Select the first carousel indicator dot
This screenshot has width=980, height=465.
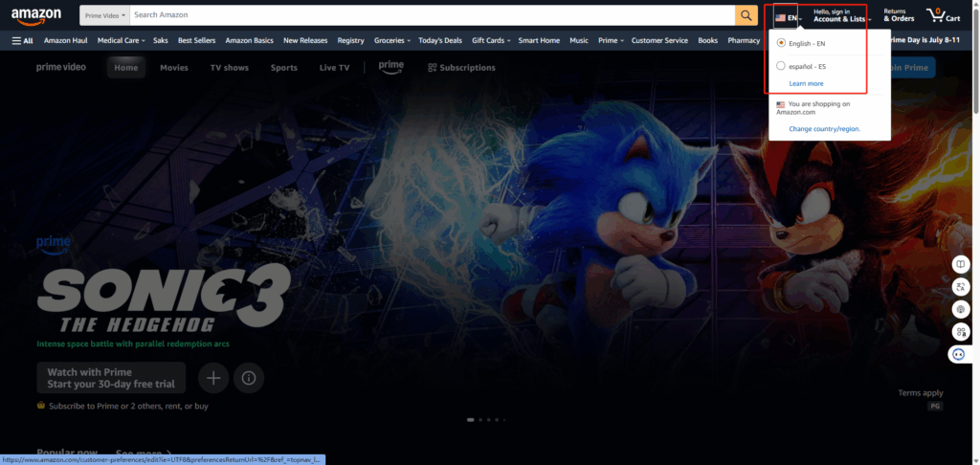click(x=470, y=420)
